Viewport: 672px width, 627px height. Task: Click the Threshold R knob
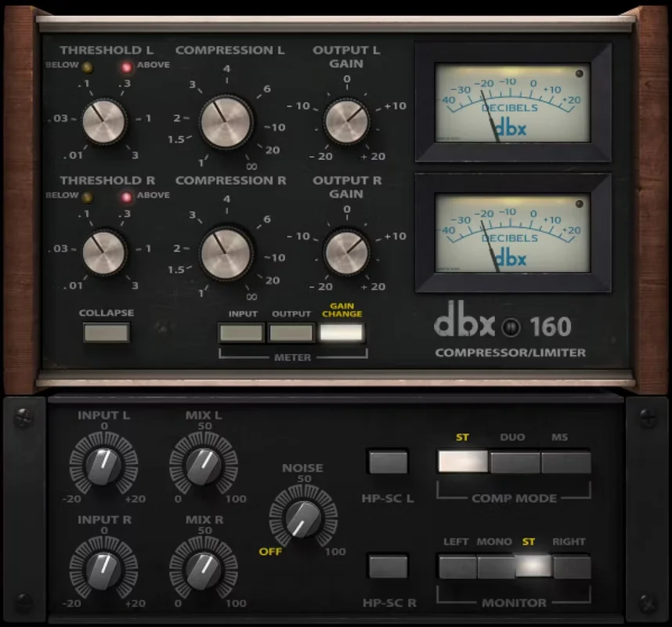103,252
